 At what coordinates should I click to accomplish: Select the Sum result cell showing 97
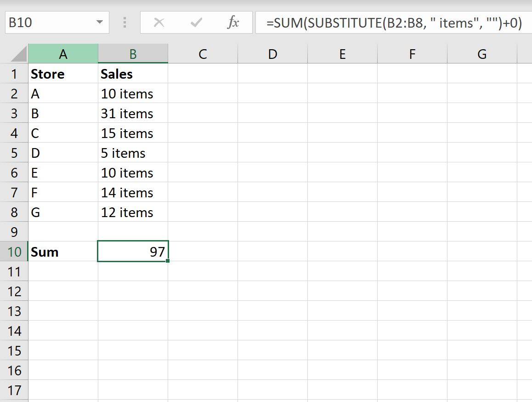[133, 252]
